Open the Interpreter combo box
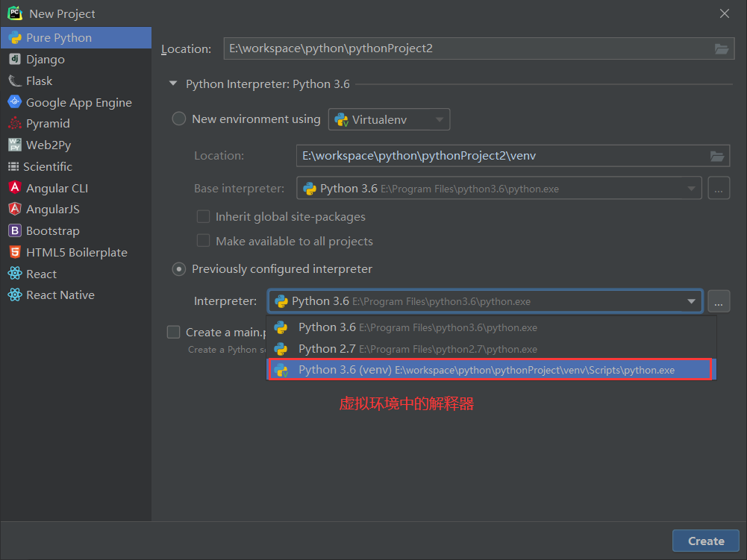 [x=485, y=301]
